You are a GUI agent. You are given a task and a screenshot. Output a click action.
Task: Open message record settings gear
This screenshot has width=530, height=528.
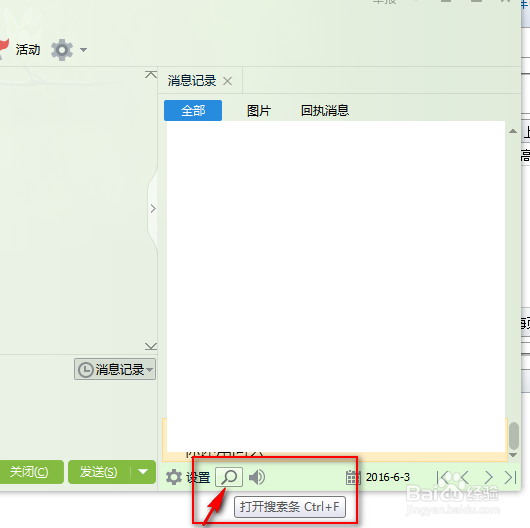[174, 477]
